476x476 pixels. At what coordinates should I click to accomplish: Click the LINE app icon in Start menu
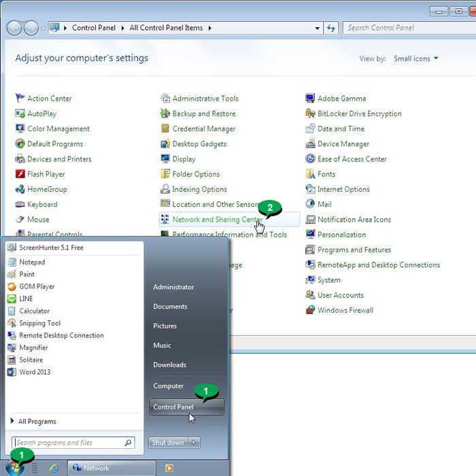12,299
